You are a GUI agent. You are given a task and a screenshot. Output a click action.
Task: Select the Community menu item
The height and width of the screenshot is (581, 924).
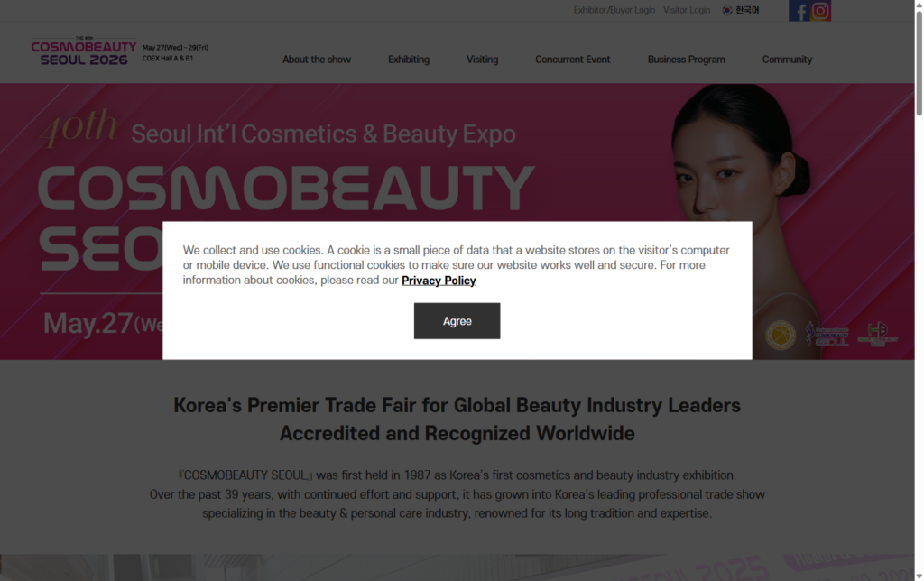(787, 60)
